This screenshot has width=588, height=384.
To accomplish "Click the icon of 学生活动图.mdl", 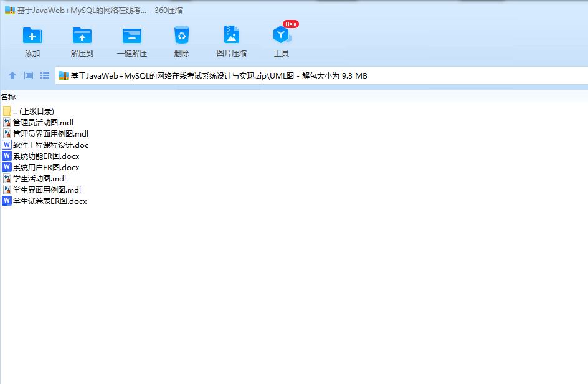I will coord(7,179).
